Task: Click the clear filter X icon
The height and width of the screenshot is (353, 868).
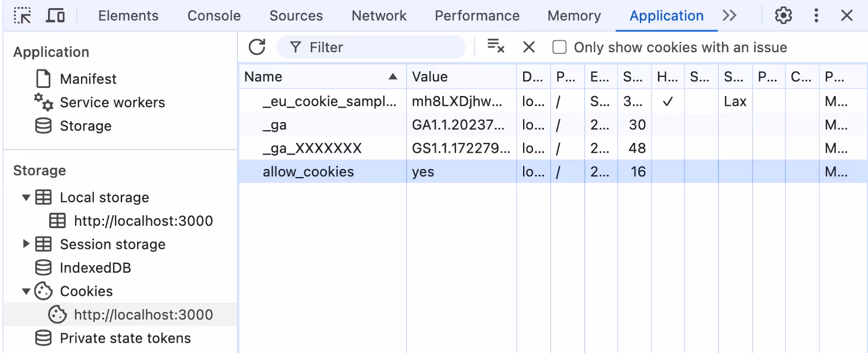Action: [496, 47]
